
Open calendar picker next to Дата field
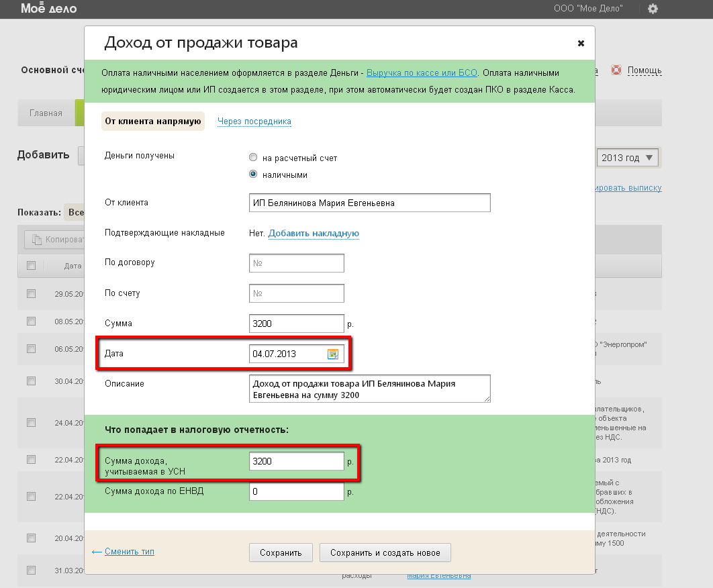333,354
